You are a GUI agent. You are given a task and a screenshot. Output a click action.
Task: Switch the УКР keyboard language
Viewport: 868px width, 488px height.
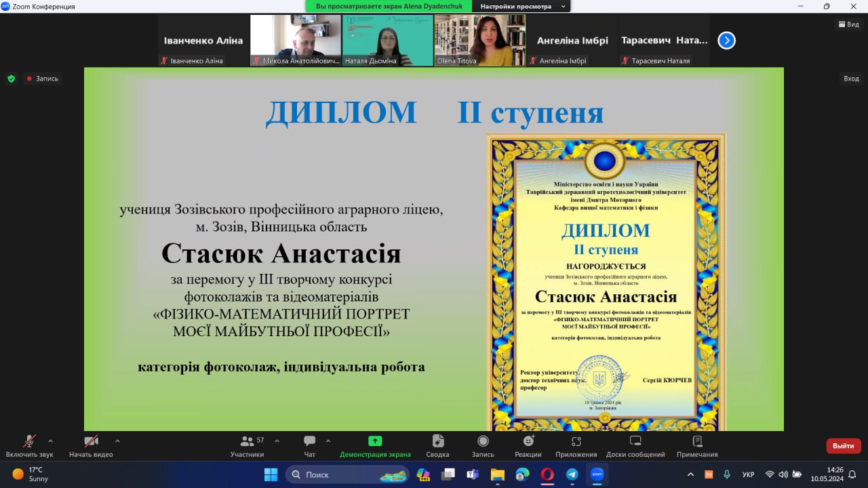pyautogui.click(x=749, y=474)
